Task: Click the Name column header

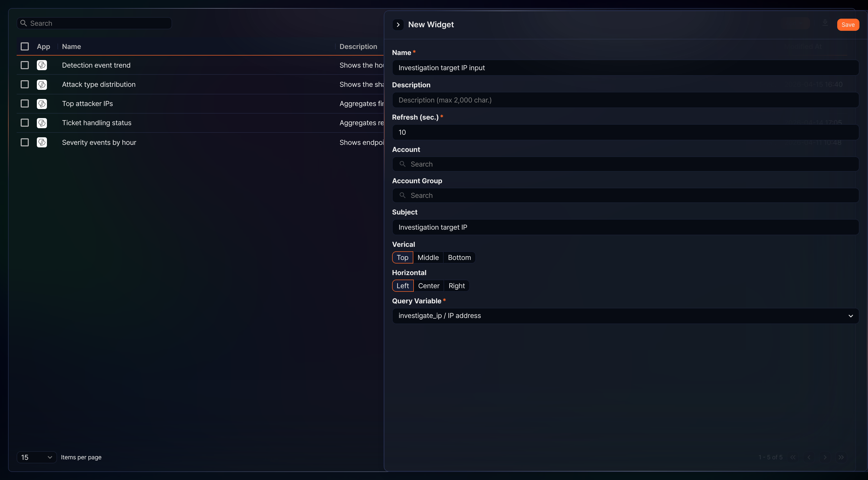Action: pos(71,46)
